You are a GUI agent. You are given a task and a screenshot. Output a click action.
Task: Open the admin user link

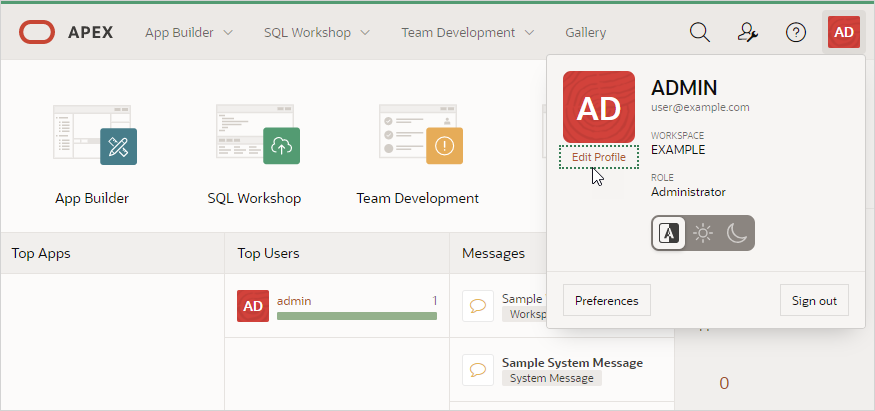(x=294, y=301)
